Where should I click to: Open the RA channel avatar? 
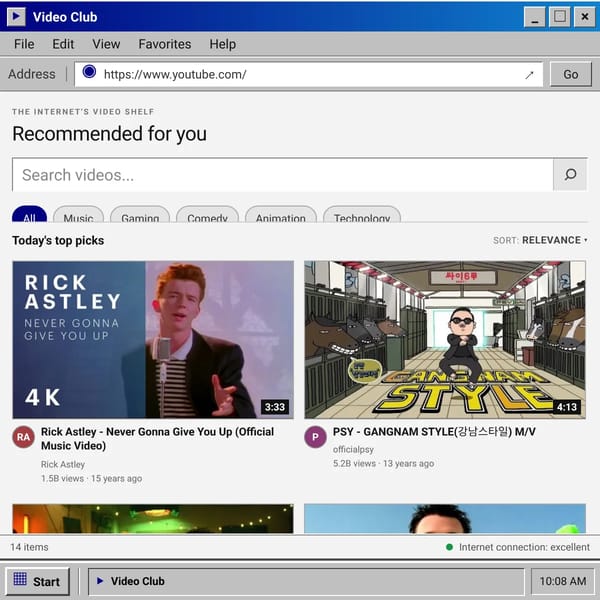pyautogui.click(x=24, y=437)
